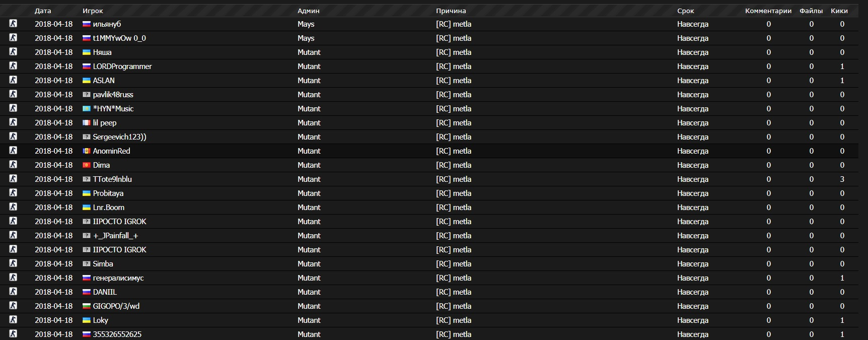
Task: Click the Админ column header
Action: (308, 11)
